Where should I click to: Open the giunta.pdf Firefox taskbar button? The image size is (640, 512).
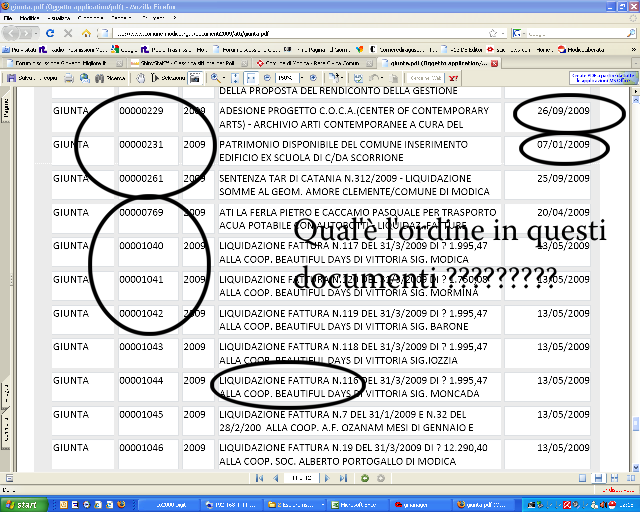point(486,505)
